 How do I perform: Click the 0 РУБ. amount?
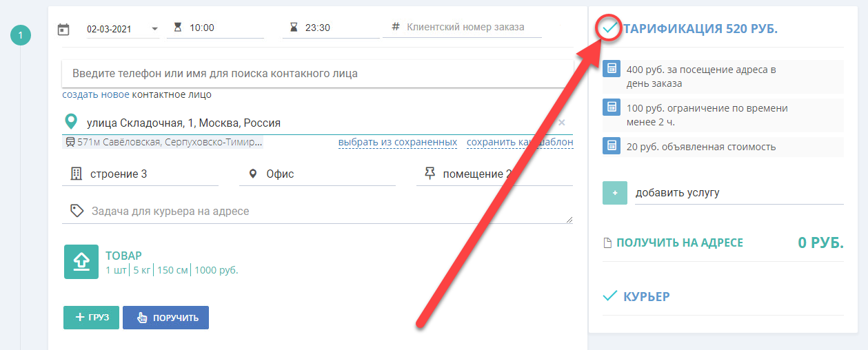click(820, 243)
